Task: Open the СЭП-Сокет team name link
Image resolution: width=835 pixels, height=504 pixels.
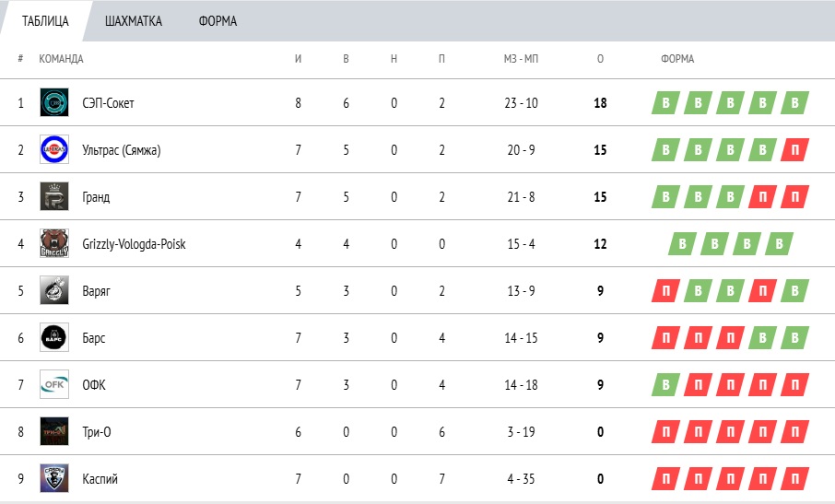Action: [x=108, y=103]
